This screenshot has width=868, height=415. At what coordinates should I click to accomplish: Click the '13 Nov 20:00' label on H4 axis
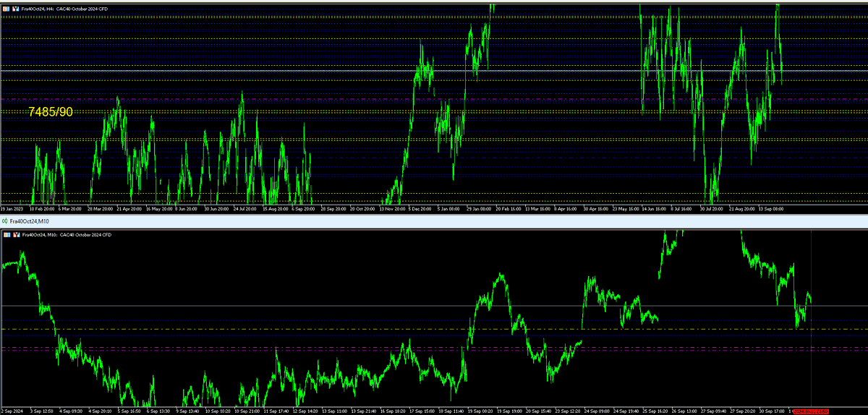click(x=391, y=209)
